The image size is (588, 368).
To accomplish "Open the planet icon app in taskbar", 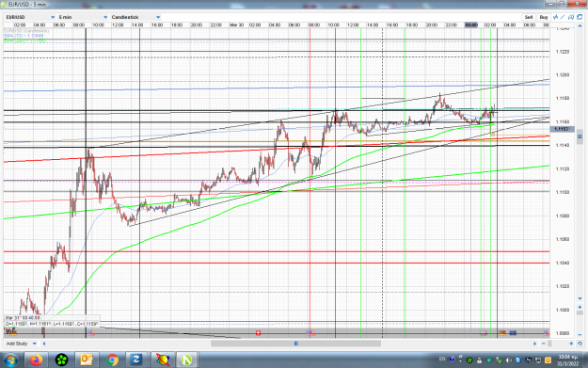I will tap(162, 360).
